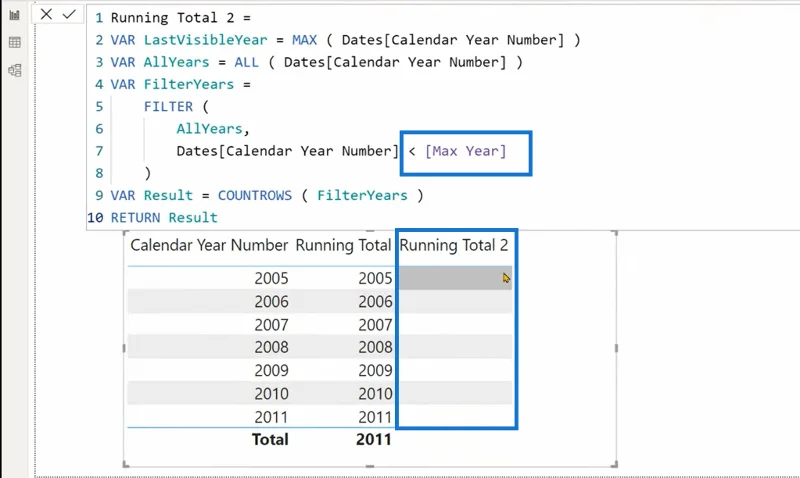Sort by the Running Total column header
The image size is (800, 478).
pos(343,245)
